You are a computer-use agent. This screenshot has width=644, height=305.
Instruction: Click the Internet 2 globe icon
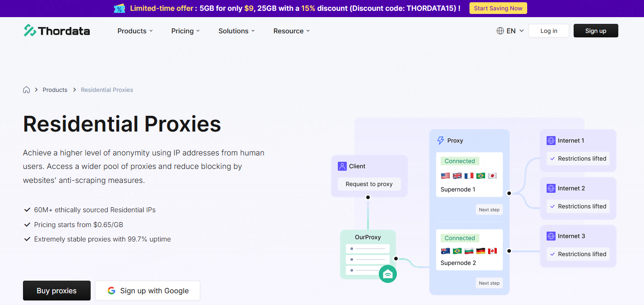click(x=551, y=188)
